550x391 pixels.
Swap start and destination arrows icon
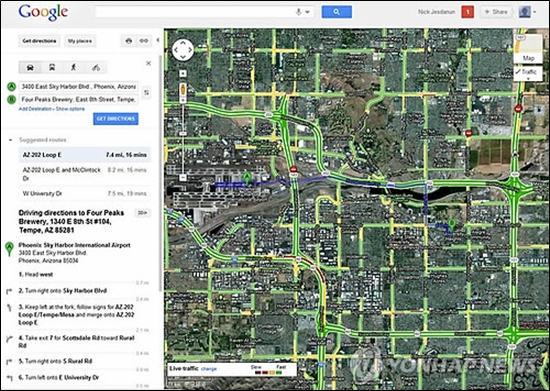(147, 93)
